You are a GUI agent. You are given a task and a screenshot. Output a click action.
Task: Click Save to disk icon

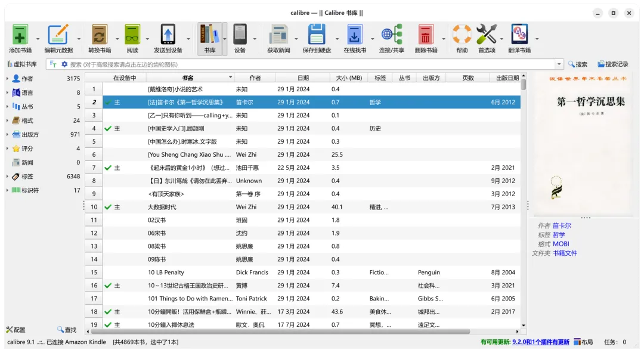coord(317,35)
